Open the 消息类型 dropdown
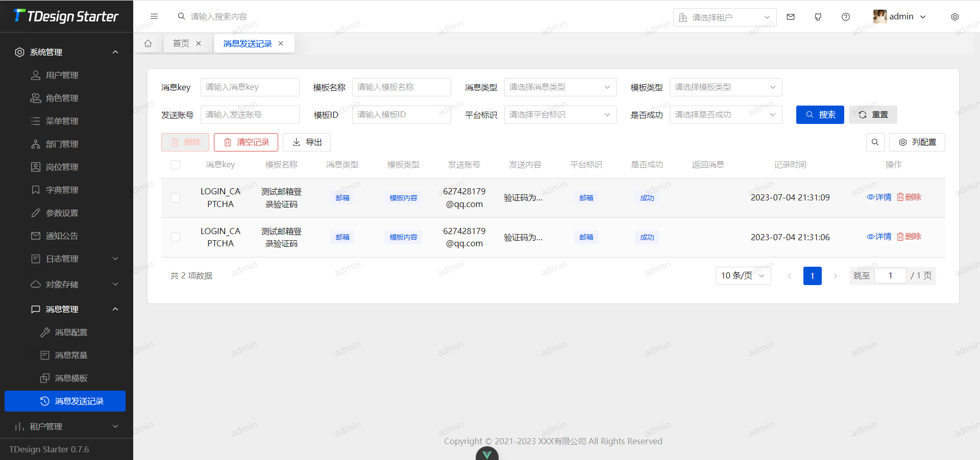The image size is (980, 460). coord(560,87)
